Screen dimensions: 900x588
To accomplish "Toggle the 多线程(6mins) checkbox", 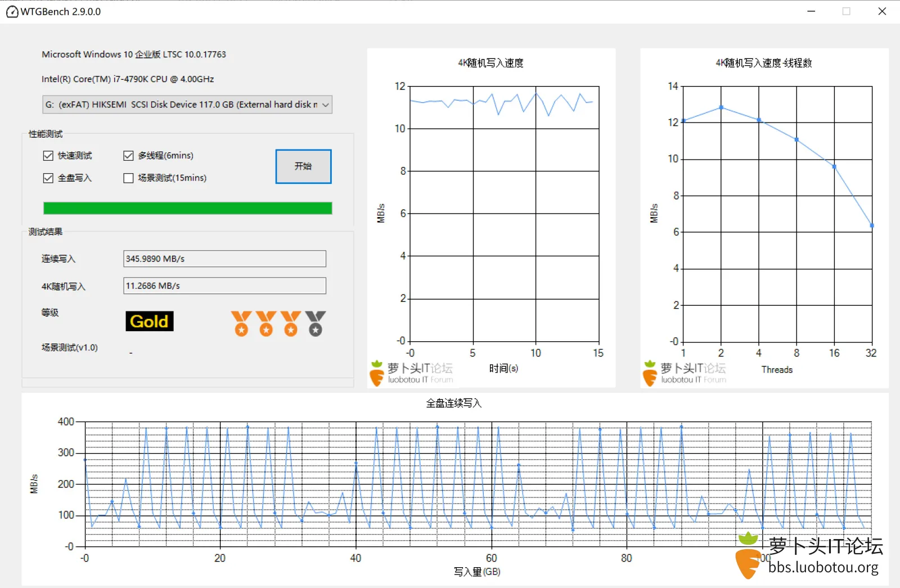I will click(128, 156).
